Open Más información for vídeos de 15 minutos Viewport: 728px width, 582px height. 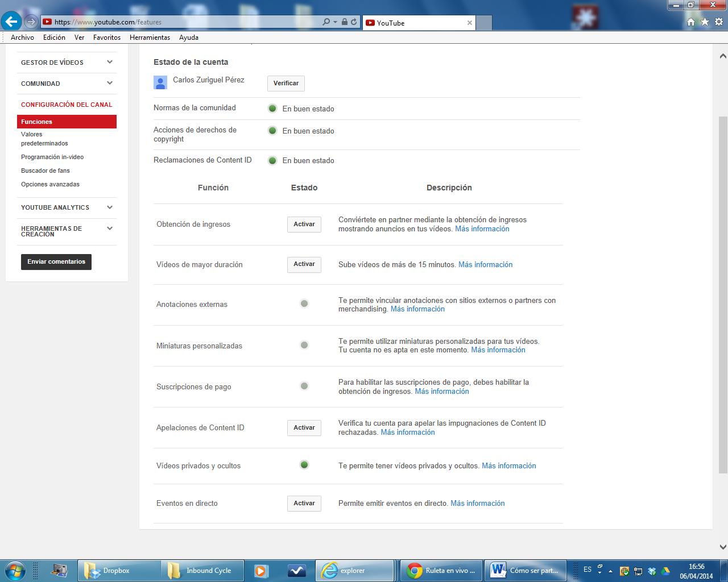[x=486, y=264]
